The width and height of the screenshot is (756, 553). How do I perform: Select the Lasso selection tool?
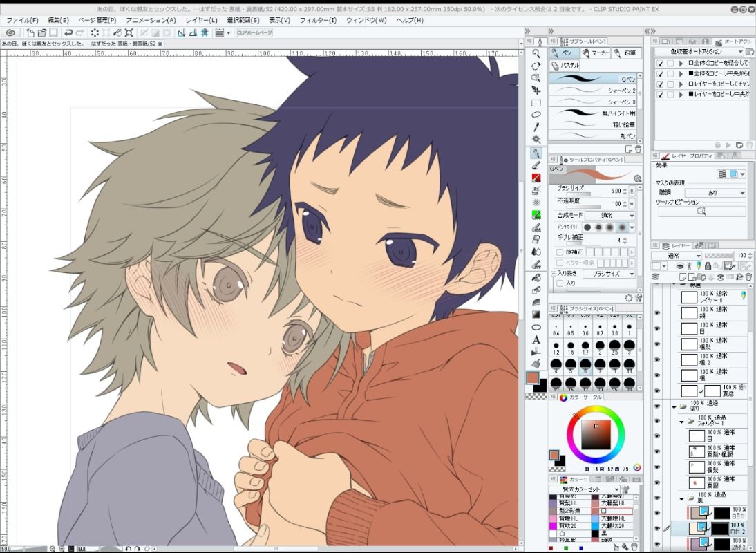pyautogui.click(x=536, y=115)
